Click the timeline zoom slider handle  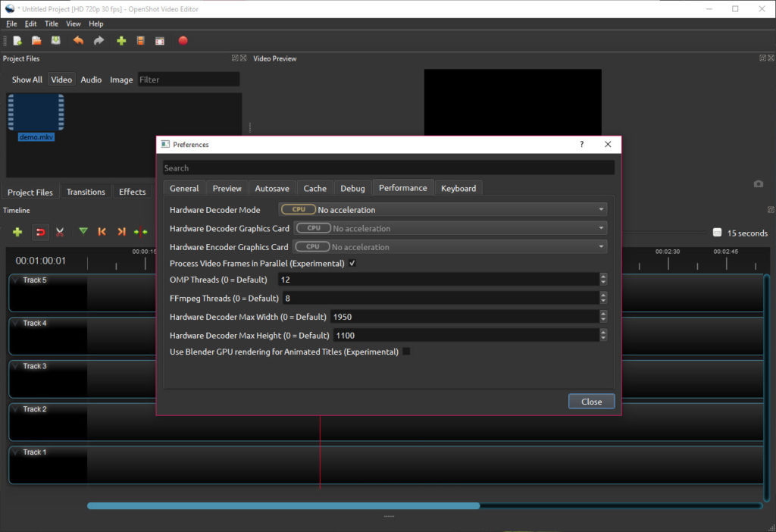(717, 233)
